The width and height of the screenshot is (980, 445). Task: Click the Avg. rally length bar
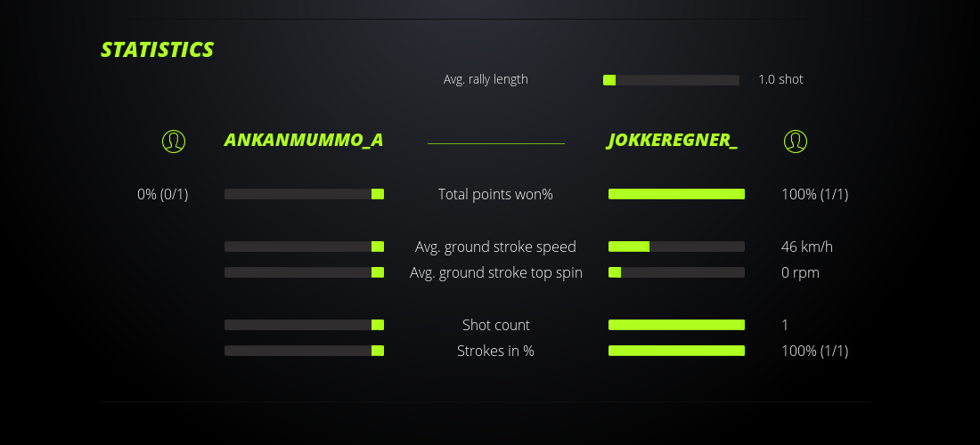coord(671,80)
